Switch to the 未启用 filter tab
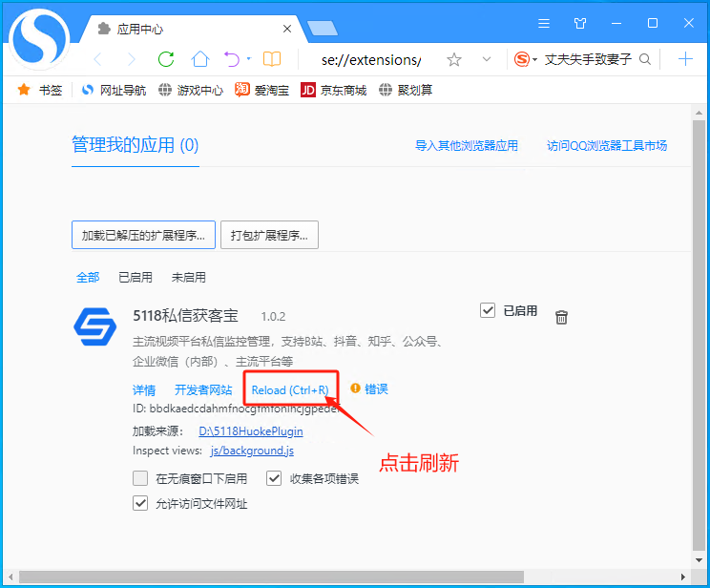This screenshot has width=710, height=588. (x=188, y=277)
